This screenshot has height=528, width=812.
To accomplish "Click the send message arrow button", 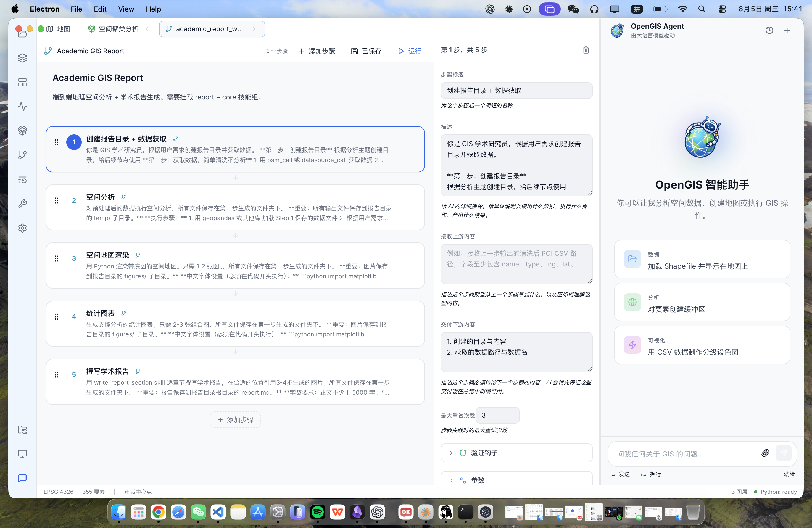I will point(784,453).
